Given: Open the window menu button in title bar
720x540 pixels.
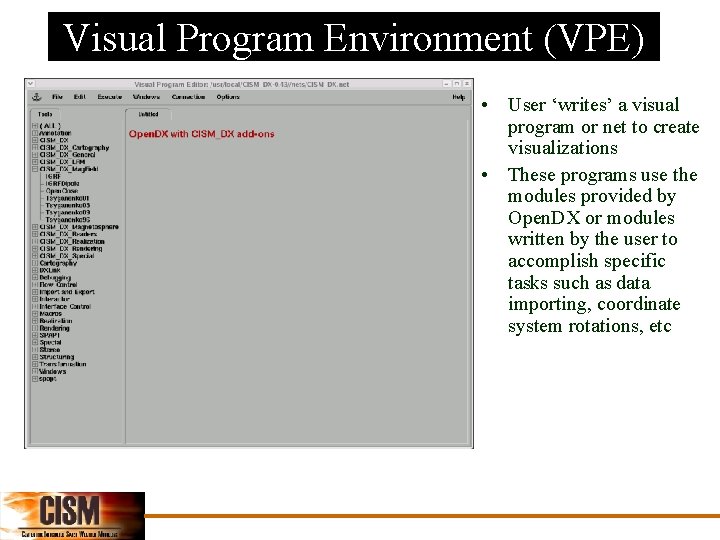Looking at the screenshot, I should coord(30,84).
